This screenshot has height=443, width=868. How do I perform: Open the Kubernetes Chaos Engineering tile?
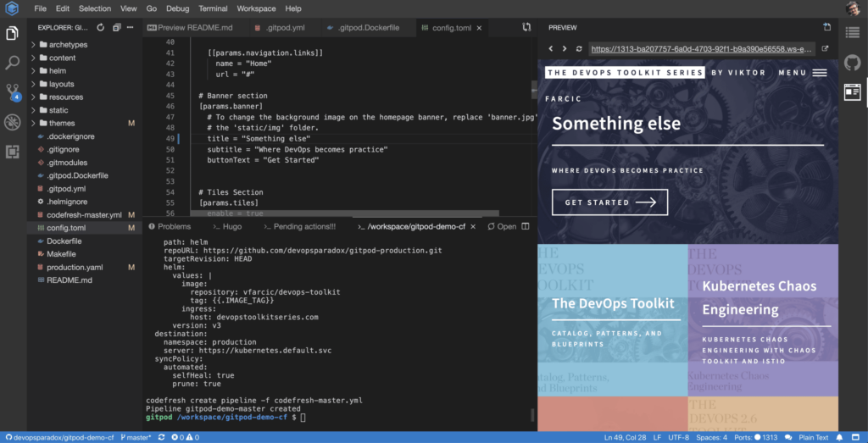pos(763,320)
